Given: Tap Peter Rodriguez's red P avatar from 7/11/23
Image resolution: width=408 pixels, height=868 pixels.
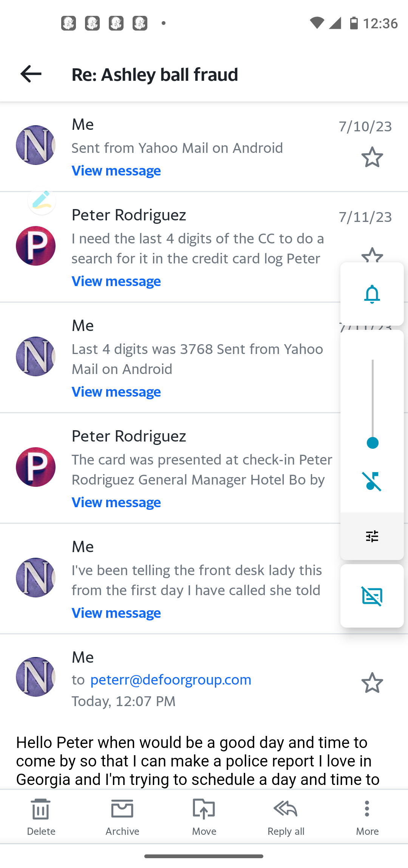Looking at the screenshot, I should coord(36,246).
